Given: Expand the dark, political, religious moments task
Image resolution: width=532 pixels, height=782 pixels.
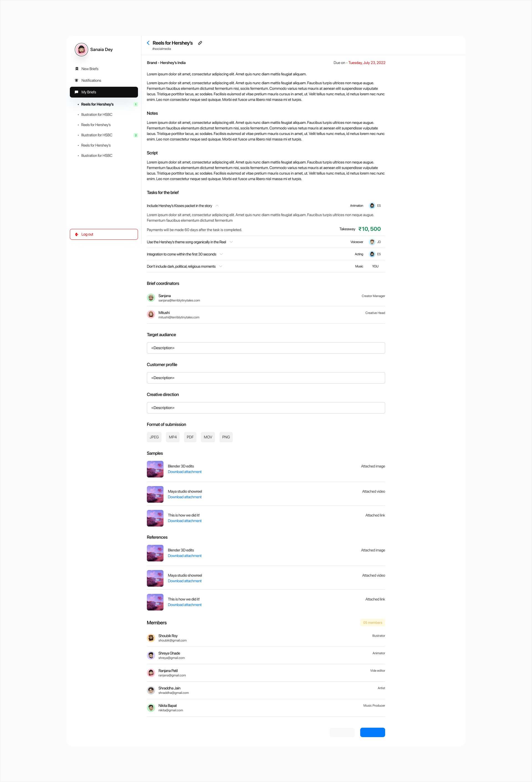Looking at the screenshot, I should click(221, 266).
